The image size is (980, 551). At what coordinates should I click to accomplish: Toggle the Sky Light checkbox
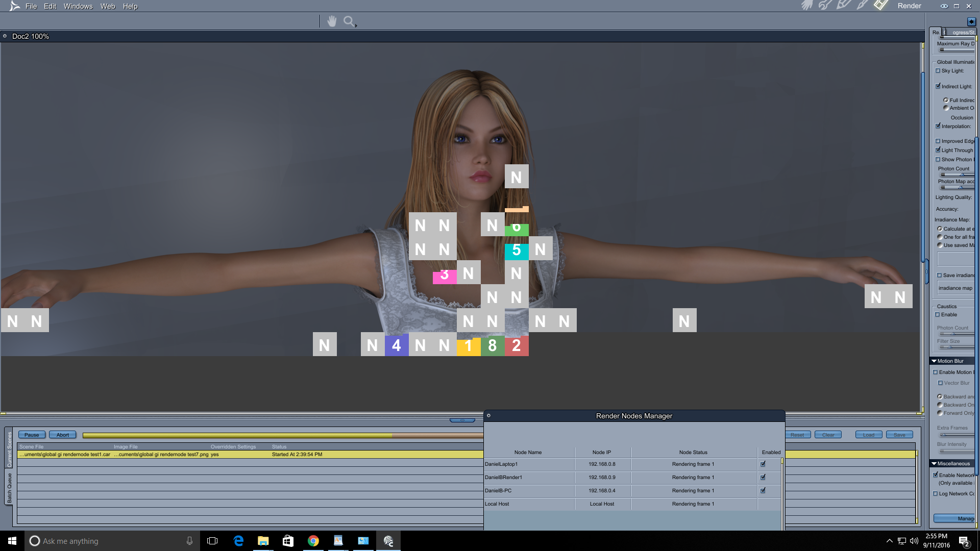pyautogui.click(x=938, y=71)
